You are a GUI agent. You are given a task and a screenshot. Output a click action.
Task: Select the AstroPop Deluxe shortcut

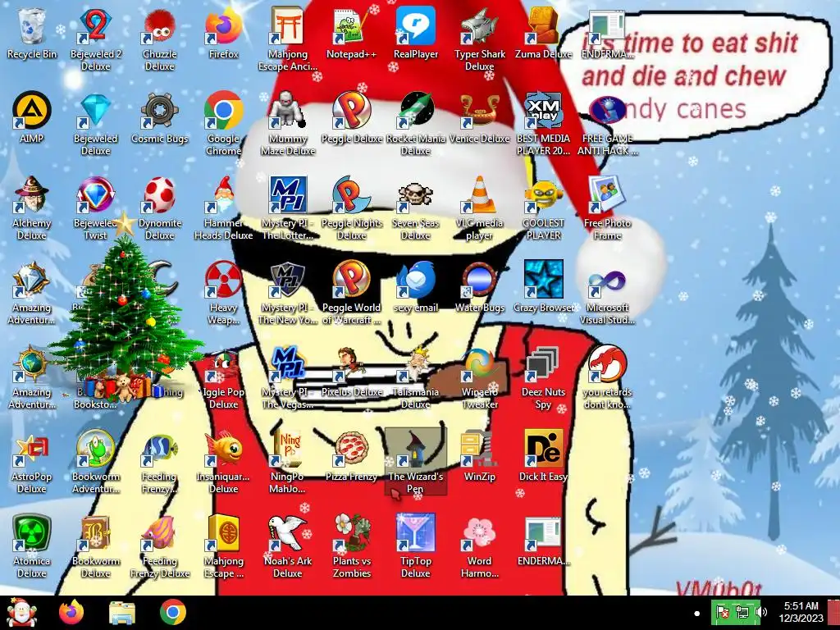32,462
